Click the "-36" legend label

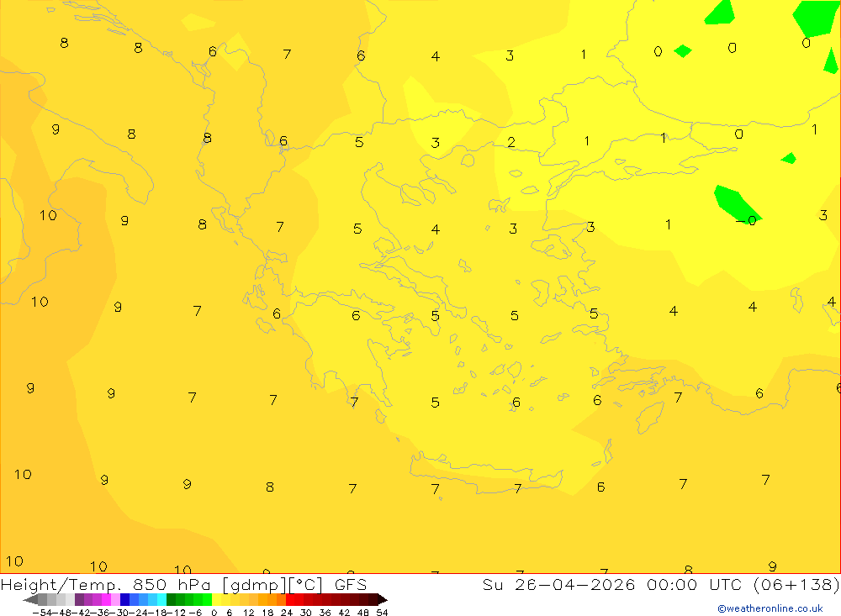[x=100, y=613]
